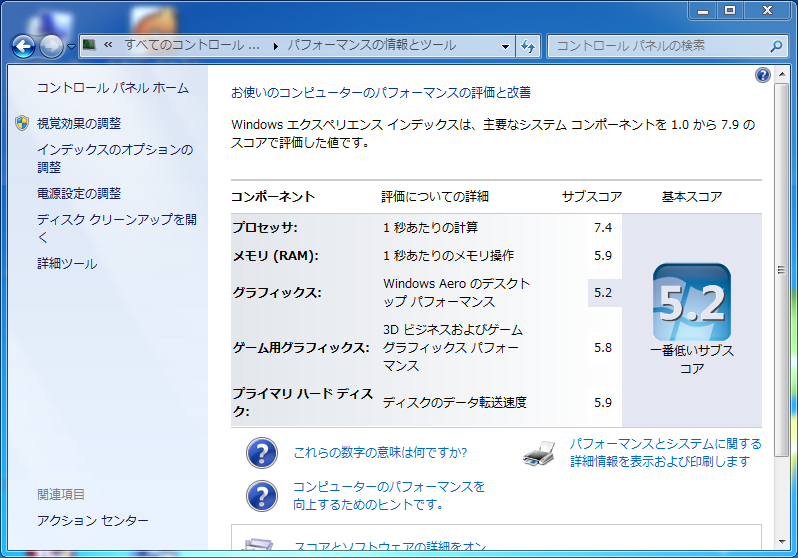Click the サブスコア column header

tap(592, 197)
